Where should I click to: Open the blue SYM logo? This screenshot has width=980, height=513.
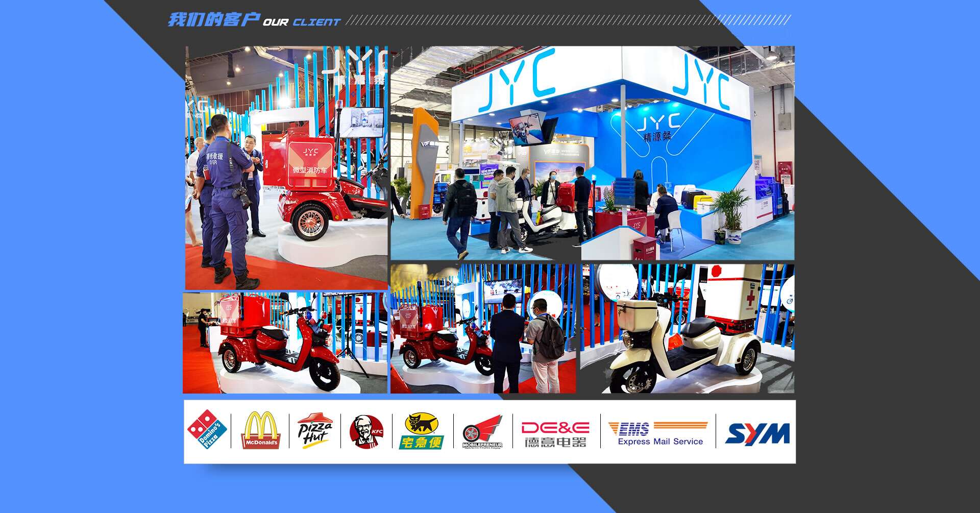point(757,433)
